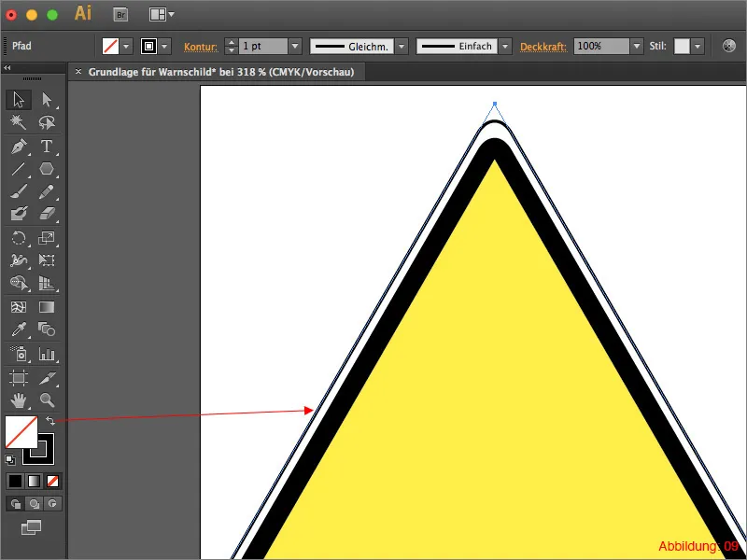Select the Eraser tool

coord(47,214)
